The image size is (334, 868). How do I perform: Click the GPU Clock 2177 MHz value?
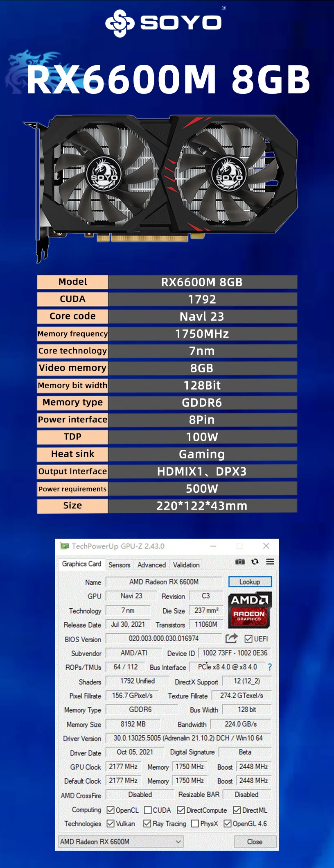click(123, 766)
